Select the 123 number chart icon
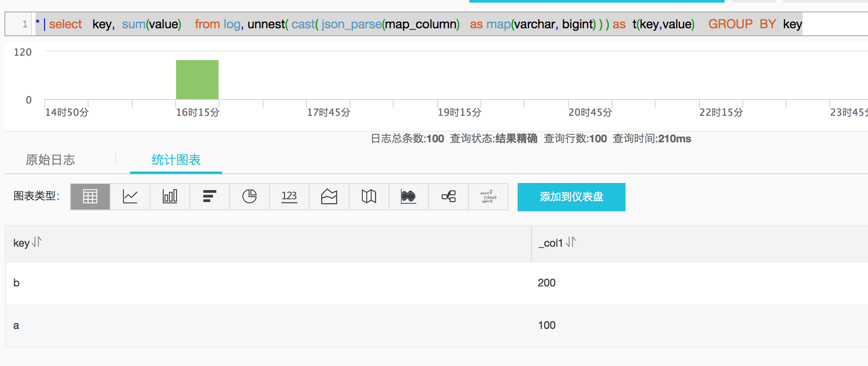The image size is (868, 366). tap(289, 196)
